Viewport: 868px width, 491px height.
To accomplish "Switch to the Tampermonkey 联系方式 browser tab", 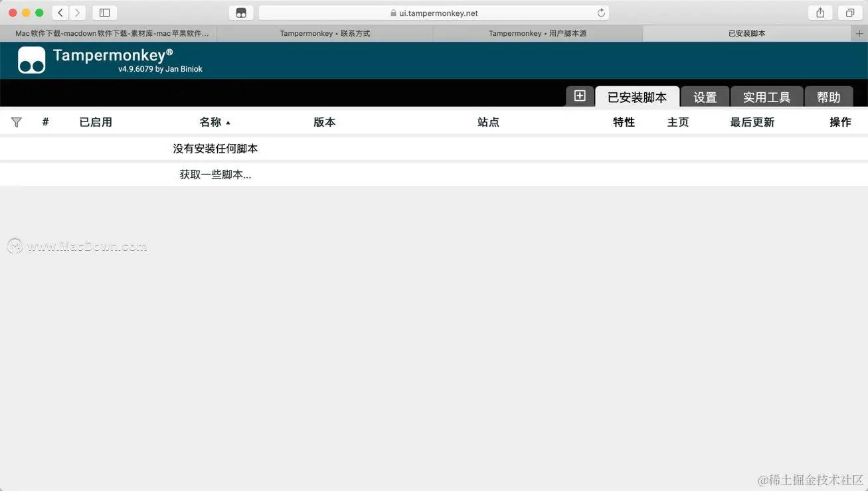I will pos(325,33).
